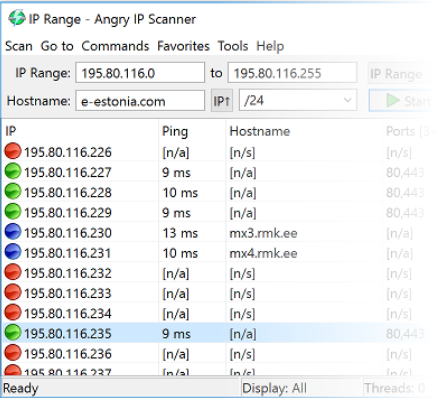Image resolution: width=440 pixels, height=398 pixels.
Task: Click hostname mx3.rmk.ee
Action: (263, 233)
